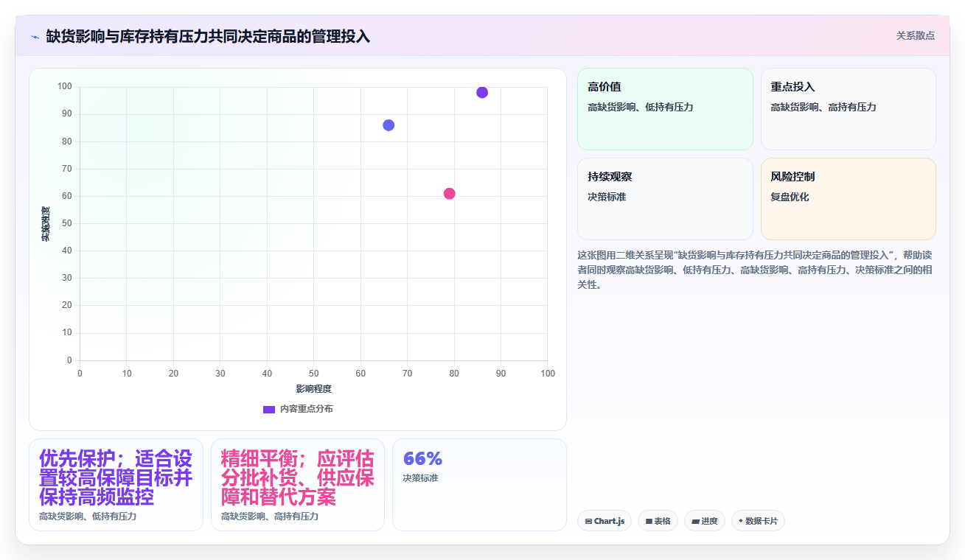Click the 进度 tag chip
The height and width of the screenshot is (560, 965).
[x=705, y=521]
